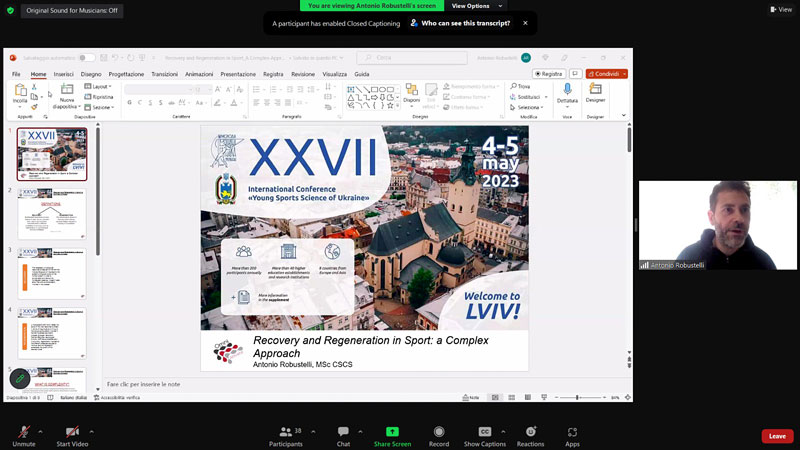Show Captions using the CC icon

[484, 432]
